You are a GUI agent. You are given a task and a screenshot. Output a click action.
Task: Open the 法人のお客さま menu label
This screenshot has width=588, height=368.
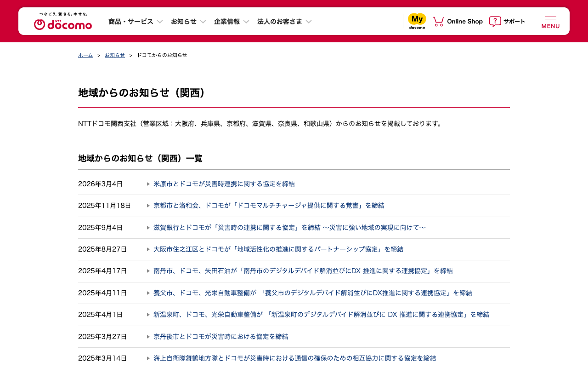pos(280,22)
